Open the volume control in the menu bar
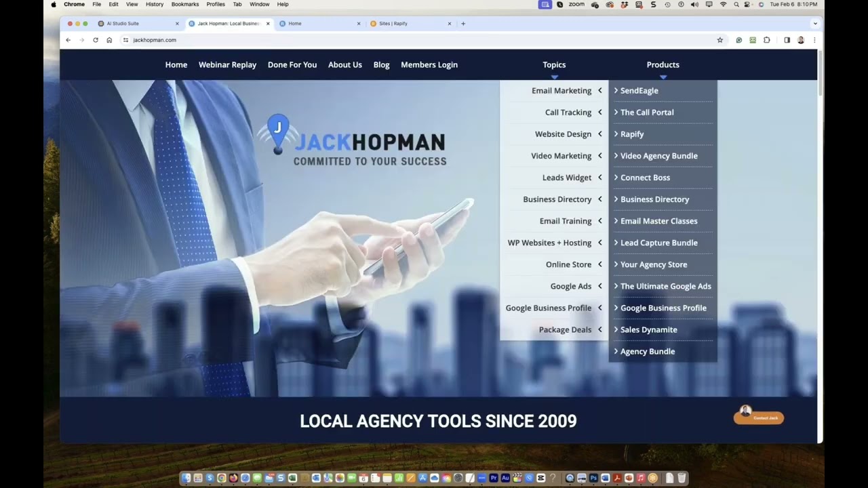 coord(694,4)
